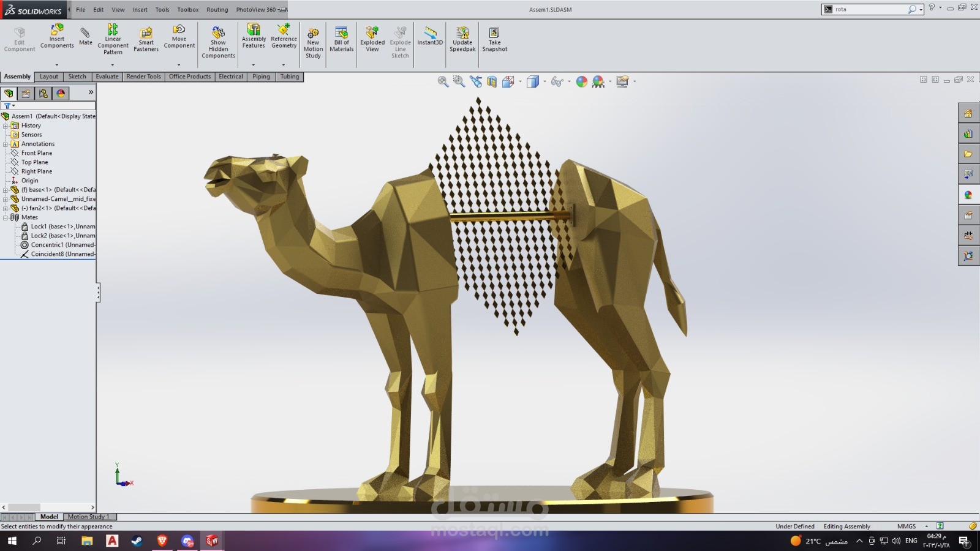This screenshot has height=551, width=980.
Task: Open File Explorer folder tab in task pane
Action: [968, 154]
